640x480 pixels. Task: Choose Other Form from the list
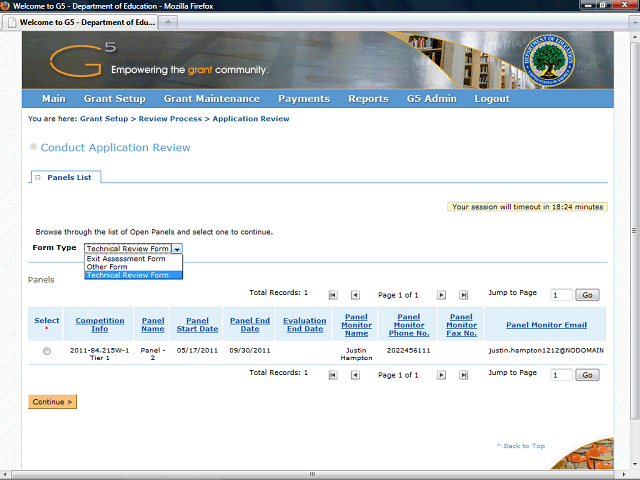[x=108, y=267]
